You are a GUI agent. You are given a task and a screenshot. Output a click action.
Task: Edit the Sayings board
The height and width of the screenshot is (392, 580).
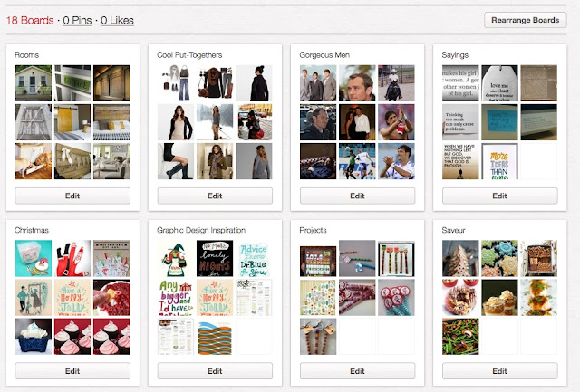(499, 196)
